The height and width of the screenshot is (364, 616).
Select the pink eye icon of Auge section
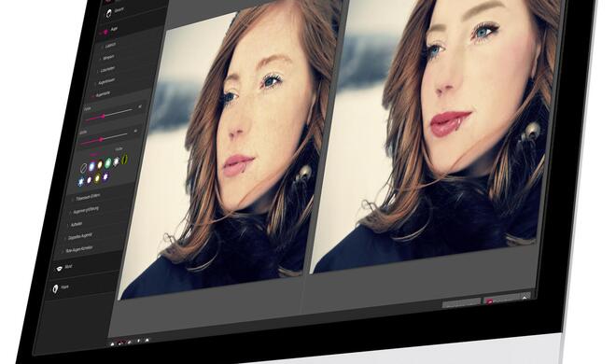pos(105,32)
